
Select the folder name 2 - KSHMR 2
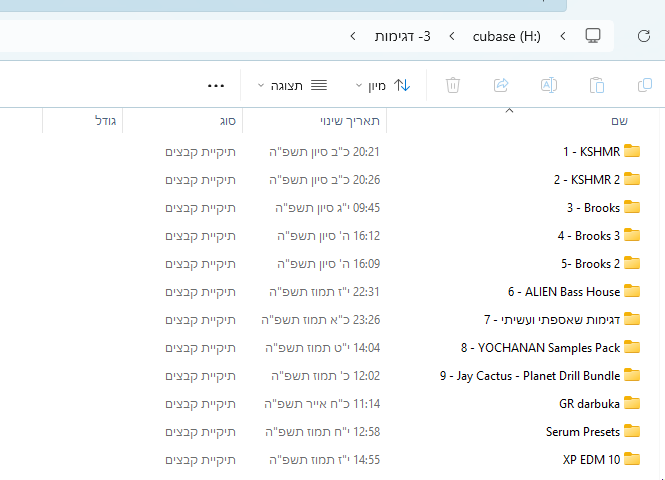[x=587, y=179]
